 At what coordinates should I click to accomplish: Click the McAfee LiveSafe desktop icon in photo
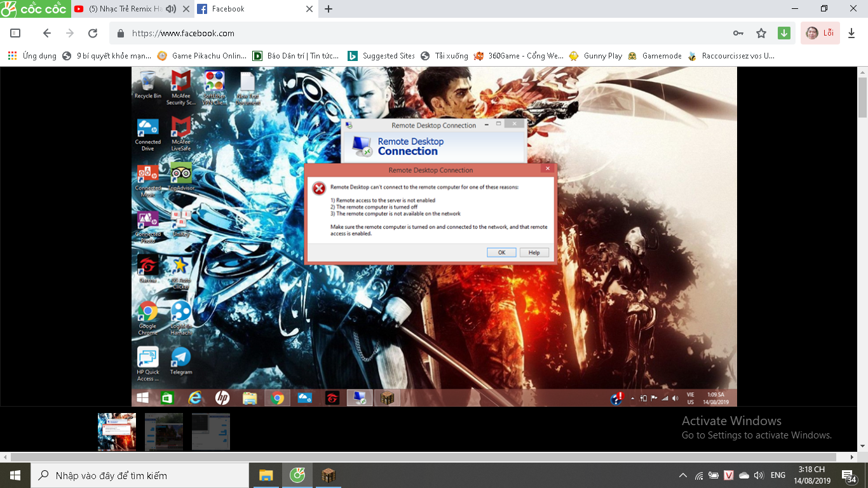point(181,133)
